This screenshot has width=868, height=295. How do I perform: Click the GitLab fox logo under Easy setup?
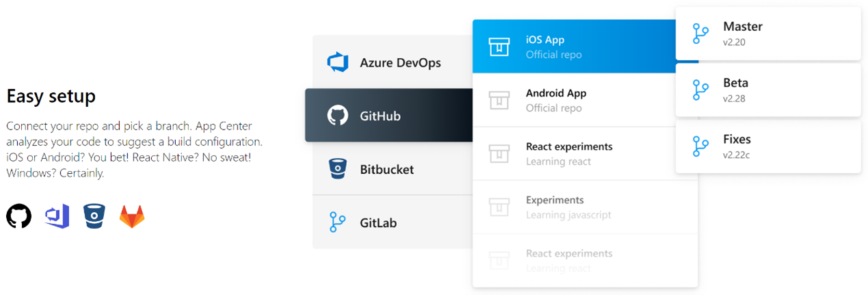click(132, 216)
